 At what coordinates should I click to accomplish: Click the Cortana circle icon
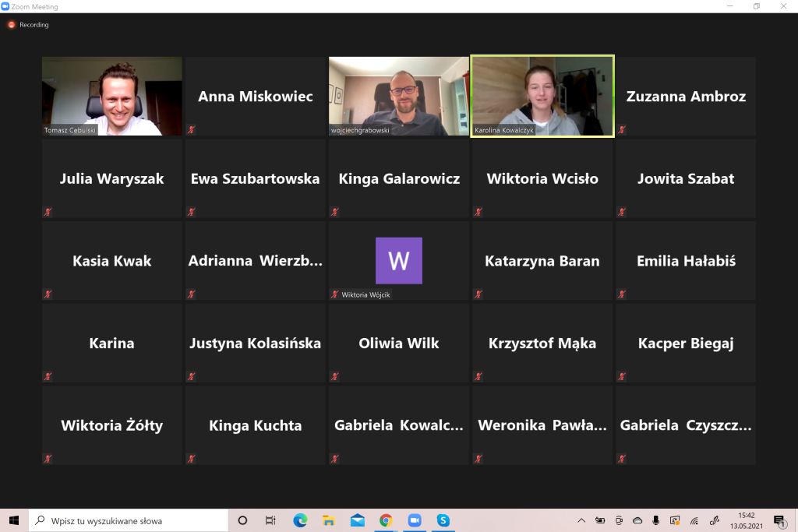tap(242, 520)
